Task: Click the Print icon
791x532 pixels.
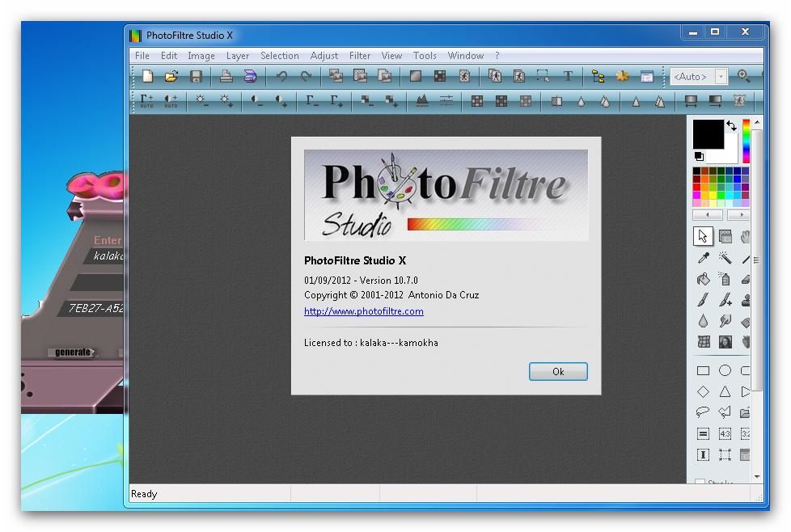Action: 226,76
